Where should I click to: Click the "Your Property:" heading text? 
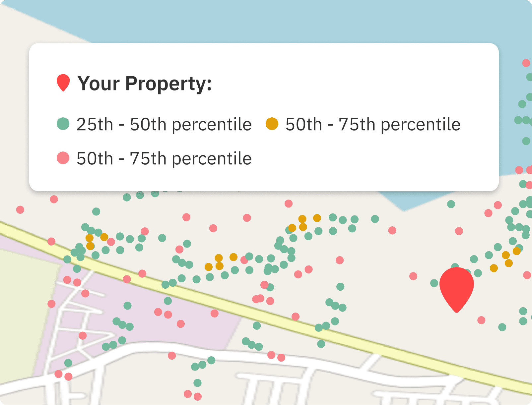click(x=145, y=84)
